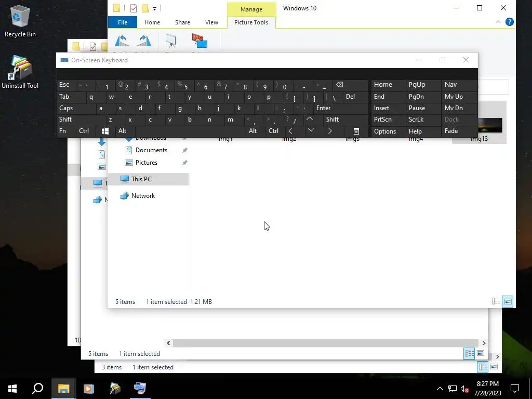The height and width of the screenshot is (399, 532).
Task: Open the File Explorer Help question-mark icon
Action: point(509,22)
